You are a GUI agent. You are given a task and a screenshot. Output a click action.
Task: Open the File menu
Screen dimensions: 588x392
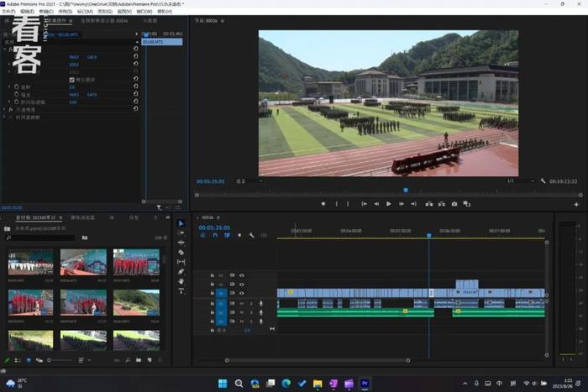point(8,12)
